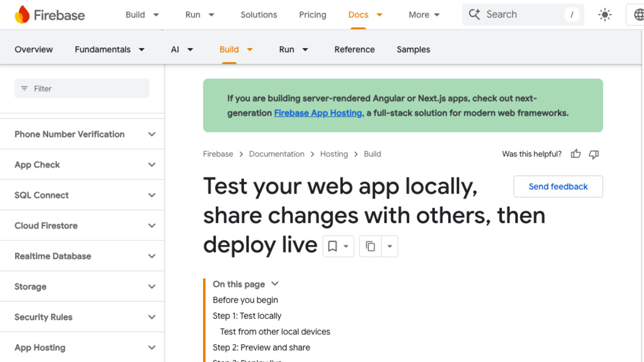The width and height of the screenshot is (644, 362).
Task: Jump to Step 1: Test locally
Action: 247,316
